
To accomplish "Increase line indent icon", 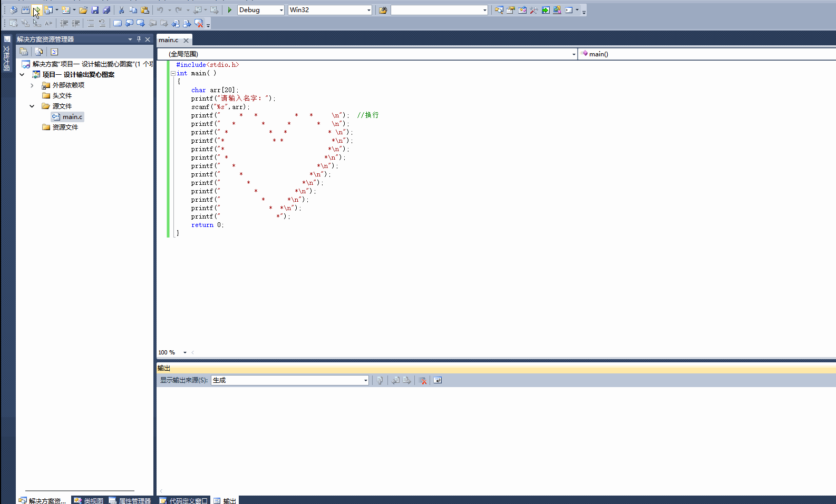I will [76, 23].
